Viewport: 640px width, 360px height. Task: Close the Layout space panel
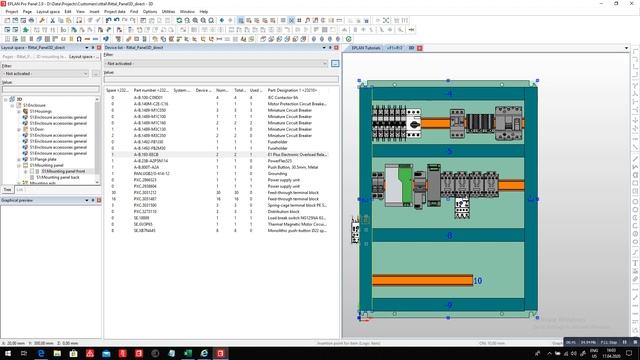99,48
